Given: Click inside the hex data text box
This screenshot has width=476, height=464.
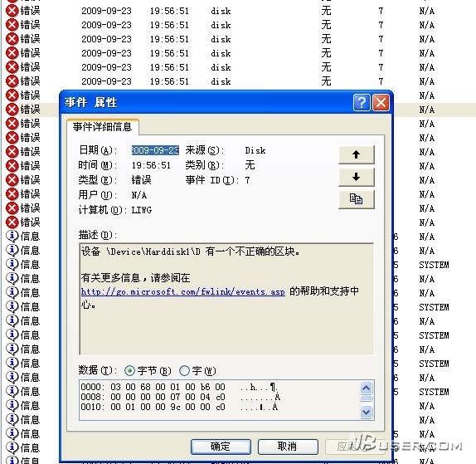Looking at the screenshot, I should (219, 400).
